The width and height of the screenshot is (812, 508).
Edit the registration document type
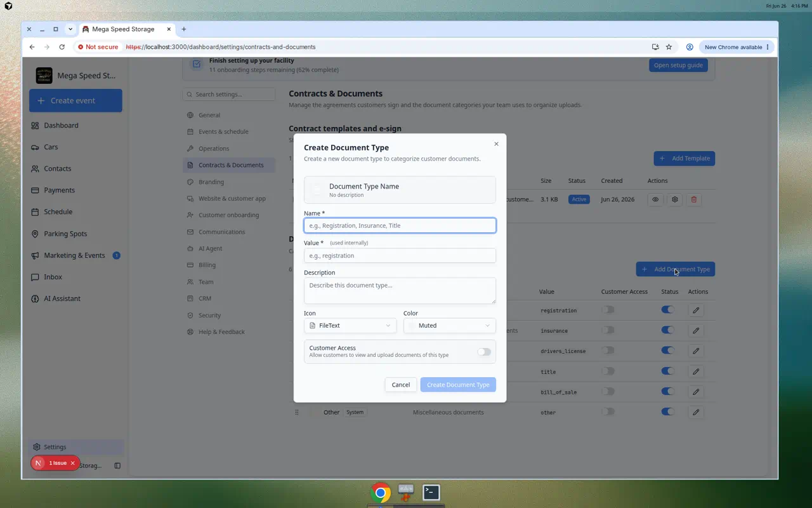pyautogui.click(x=696, y=311)
